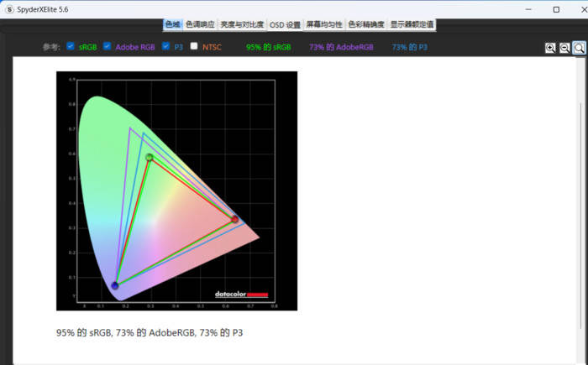Go to the 色彩精确度 tab
Image resolution: width=588 pixels, height=365 pixels.
[x=366, y=24]
